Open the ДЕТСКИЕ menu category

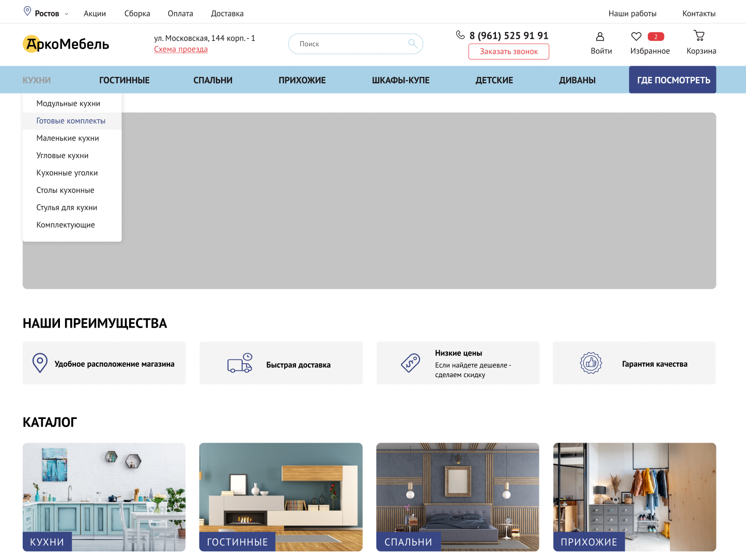coord(494,80)
